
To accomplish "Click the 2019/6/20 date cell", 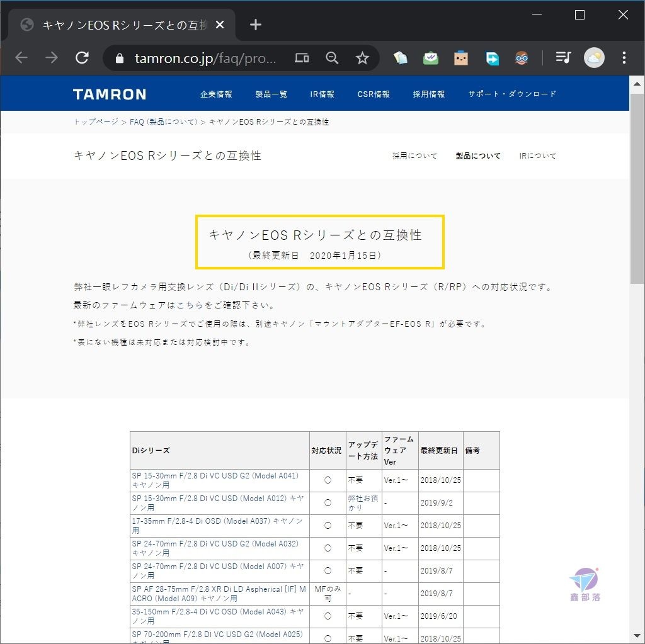I will click(x=441, y=616).
